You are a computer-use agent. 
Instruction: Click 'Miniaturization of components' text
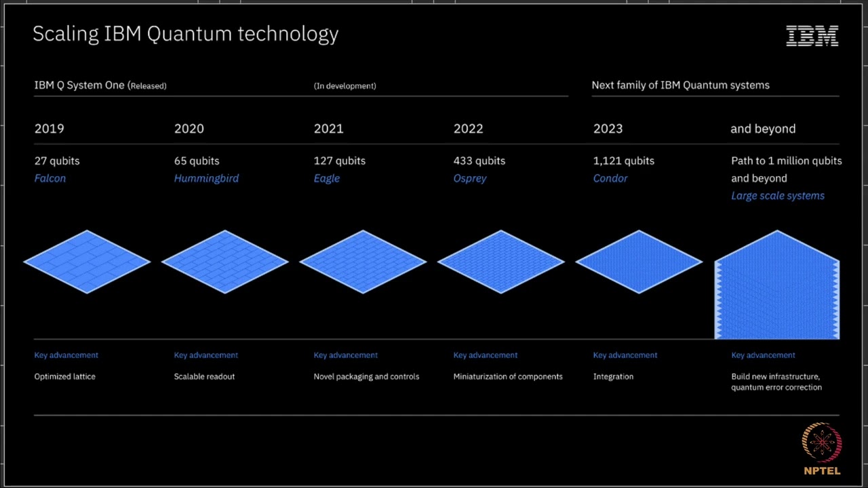tap(508, 377)
